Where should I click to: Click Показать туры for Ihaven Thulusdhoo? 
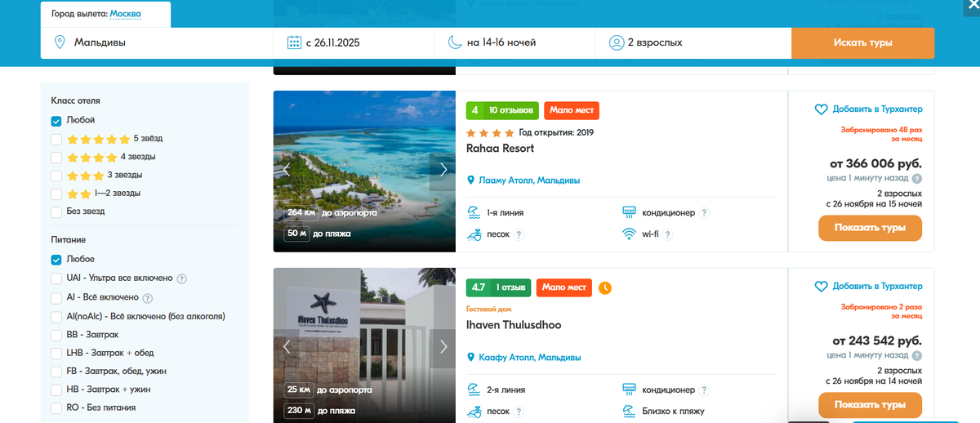pyautogui.click(x=870, y=405)
